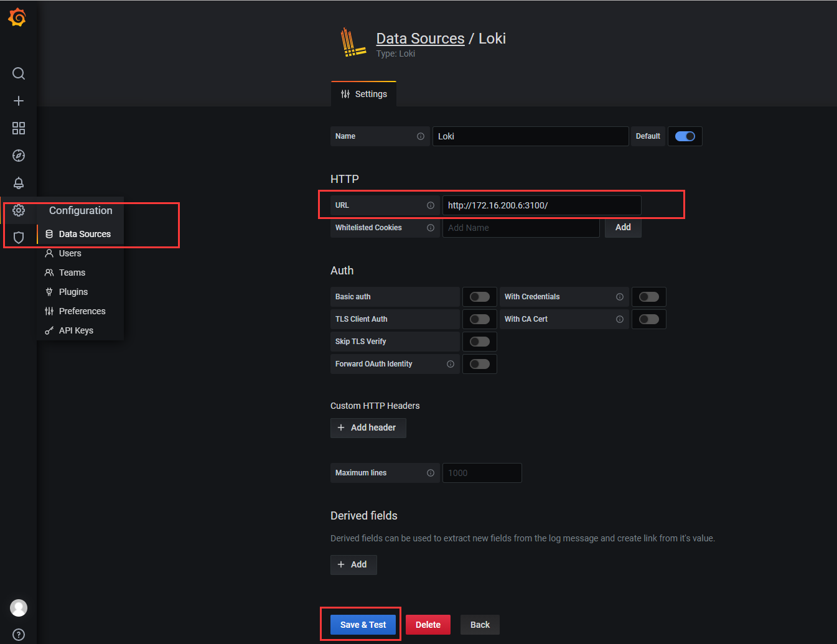837x644 pixels.
Task: Select the Settings tab
Action: [x=363, y=94]
